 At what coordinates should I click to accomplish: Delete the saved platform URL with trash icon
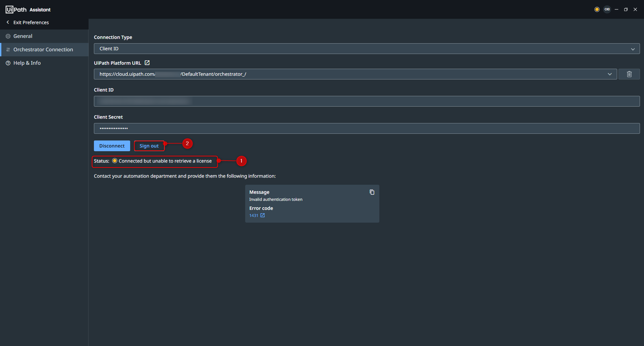[x=629, y=74]
